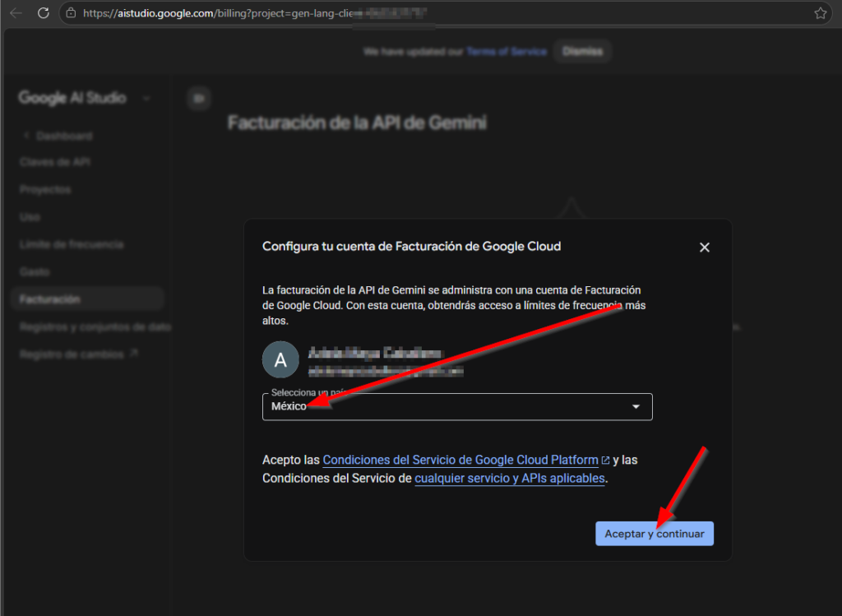
Task: Click the arrow of the country selector
Action: point(635,407)
